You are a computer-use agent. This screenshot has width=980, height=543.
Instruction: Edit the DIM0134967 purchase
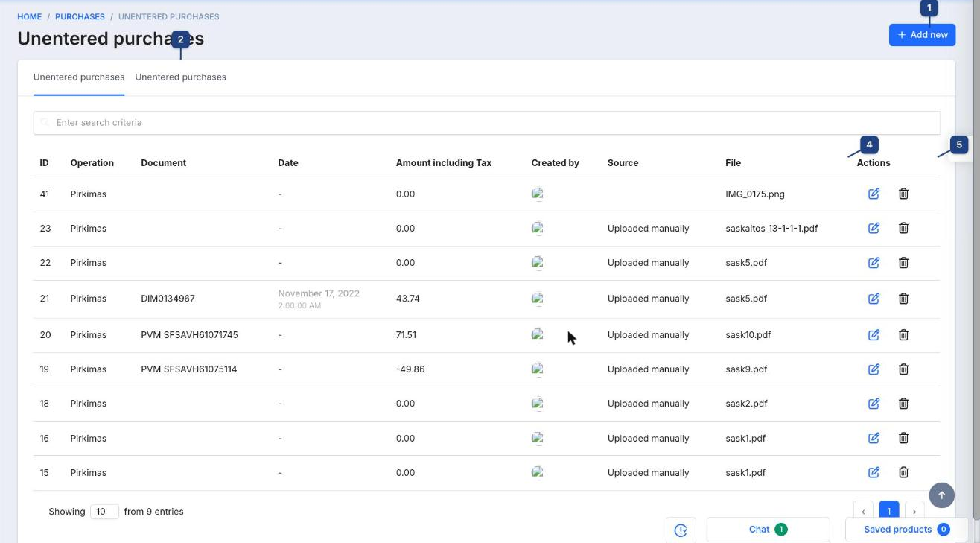874,299
